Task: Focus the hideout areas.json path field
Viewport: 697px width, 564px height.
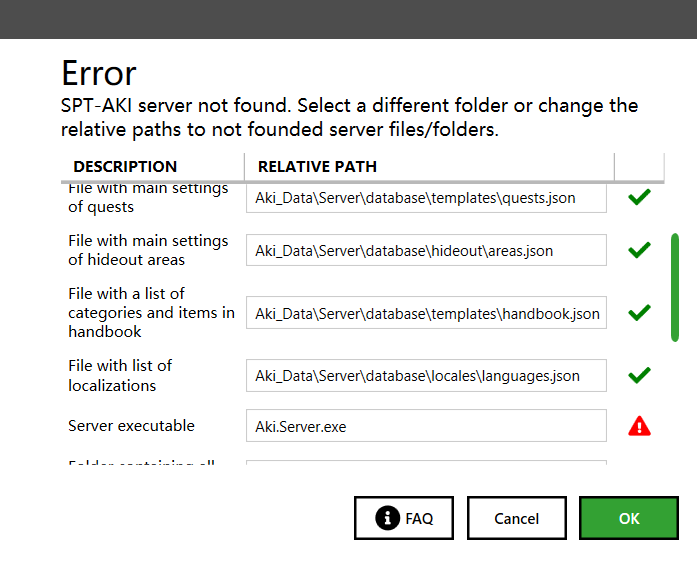Action: coord(426,250)
